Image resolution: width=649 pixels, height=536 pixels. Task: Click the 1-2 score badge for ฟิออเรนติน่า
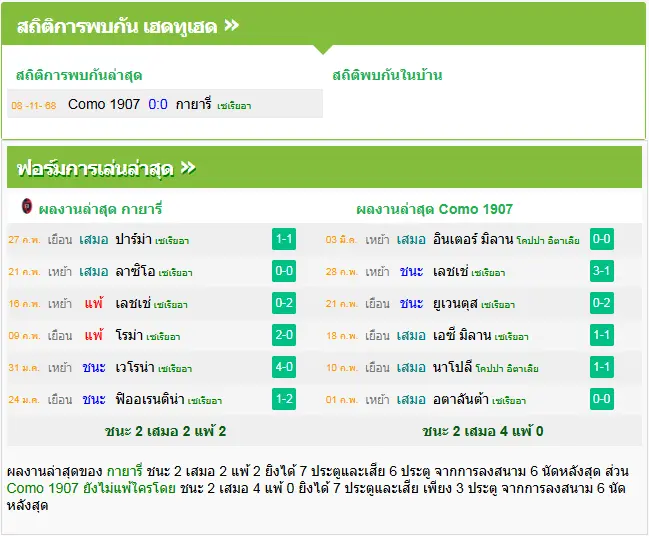(x=284, y=399)
